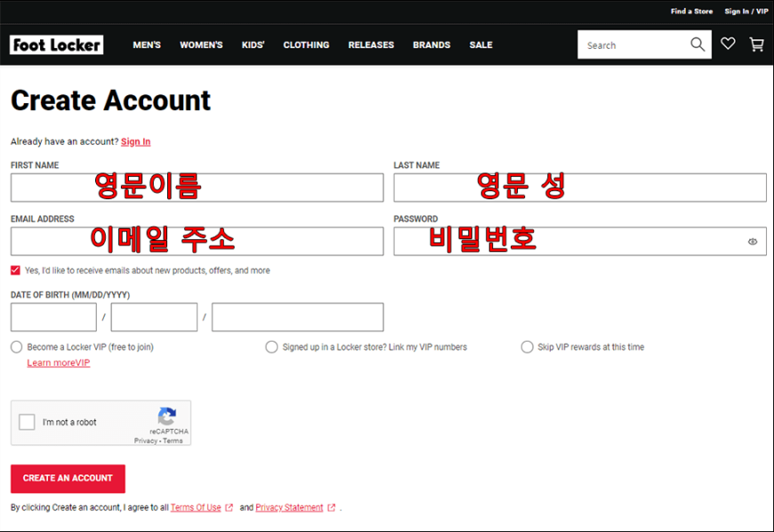The width and height of the screenshot is (774, 532).
Task: Open the MEN'S menu
Action: pos(147,44)
